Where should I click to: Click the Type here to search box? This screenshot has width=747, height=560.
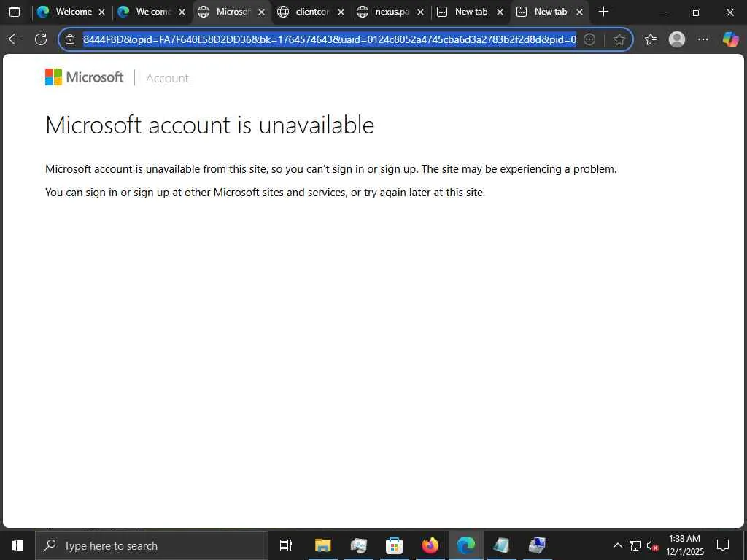coord(152,545)
